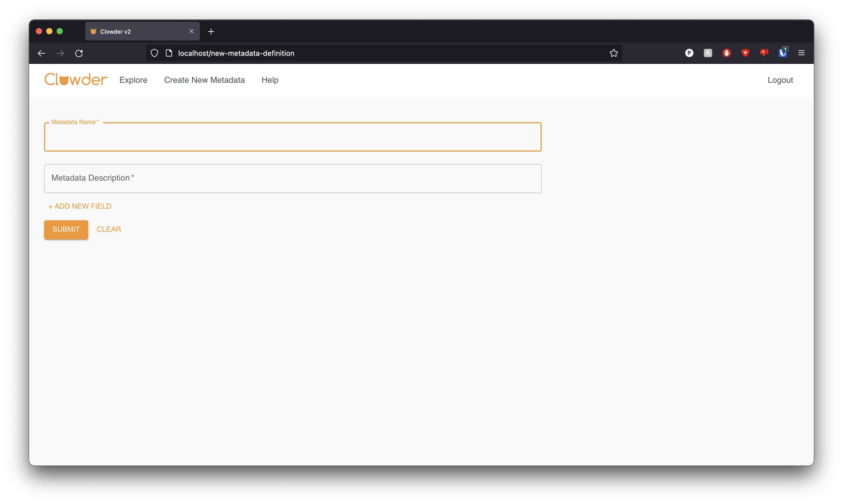
Task: Click the YouTube dislike extension icon
Action: (764, 53)
